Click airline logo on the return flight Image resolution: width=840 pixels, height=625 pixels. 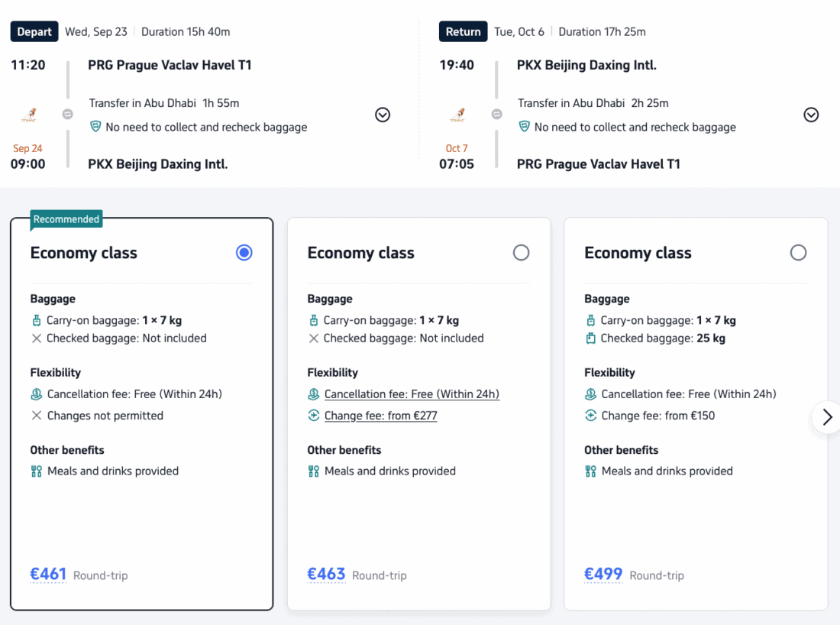coord(457,115)
